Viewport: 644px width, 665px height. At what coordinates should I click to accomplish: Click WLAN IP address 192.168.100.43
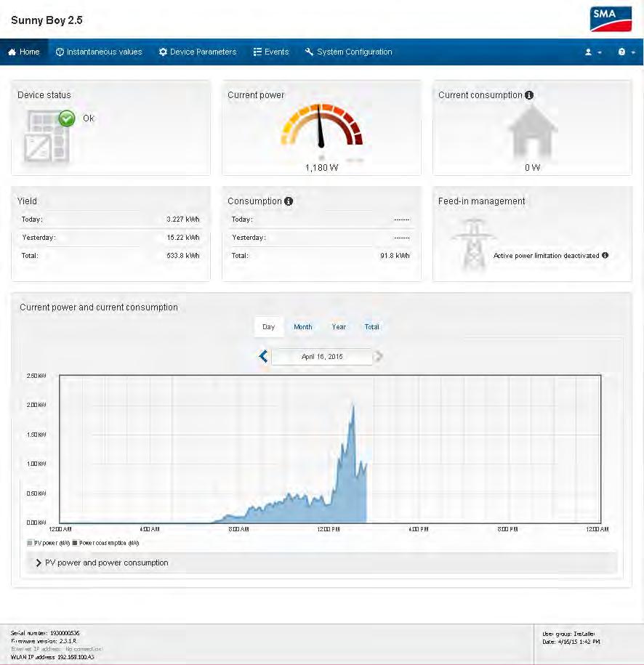coord(52,657)
